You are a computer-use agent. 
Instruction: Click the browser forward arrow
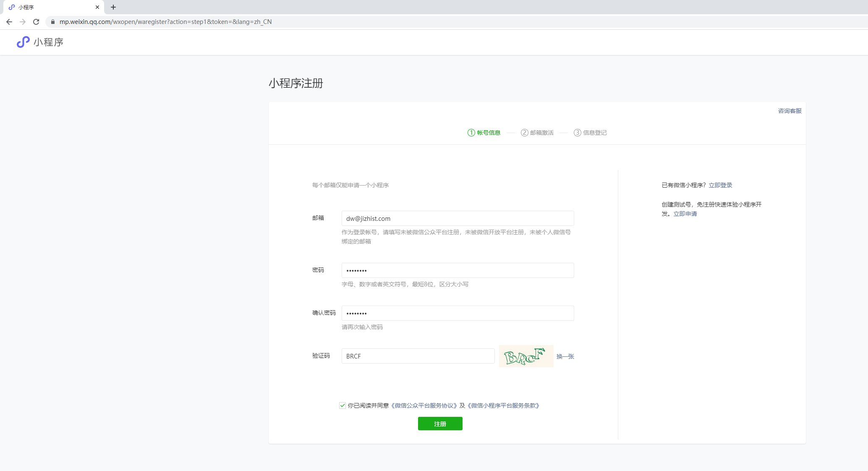23,22
